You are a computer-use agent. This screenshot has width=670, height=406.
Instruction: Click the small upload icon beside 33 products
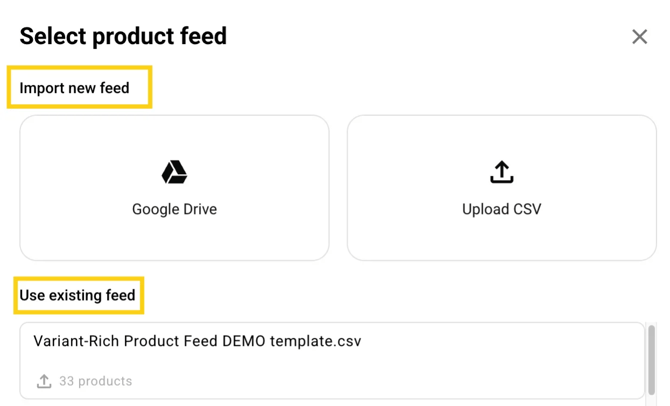44,381
